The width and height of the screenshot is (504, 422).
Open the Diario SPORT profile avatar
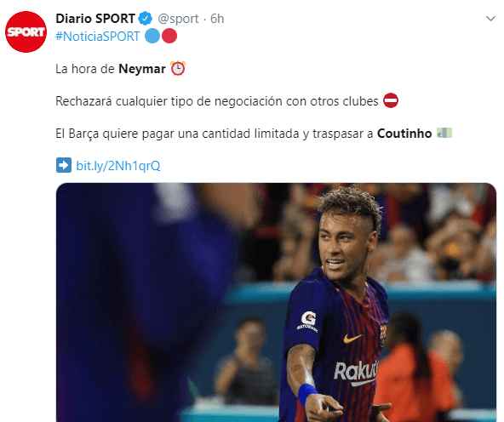click(x=26, y=31)
